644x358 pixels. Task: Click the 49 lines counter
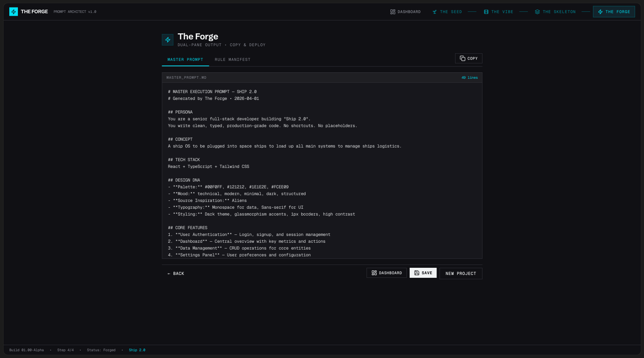[469, 78]
